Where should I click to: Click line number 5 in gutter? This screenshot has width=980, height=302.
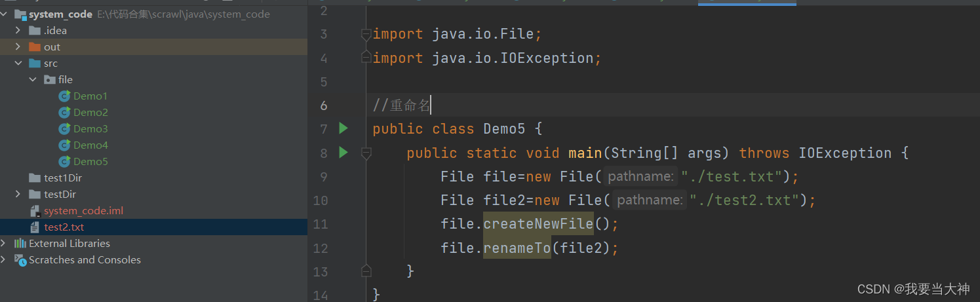point(324,81)
